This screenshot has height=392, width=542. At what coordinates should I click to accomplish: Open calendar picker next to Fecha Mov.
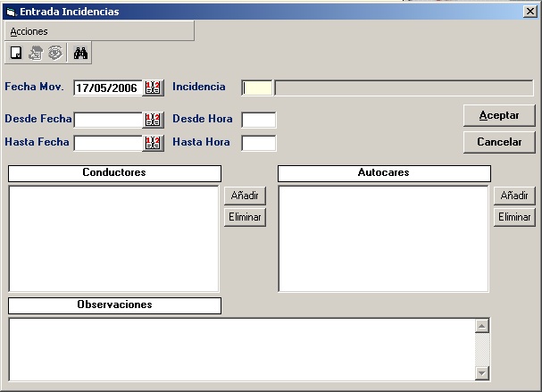pos(153,88)
